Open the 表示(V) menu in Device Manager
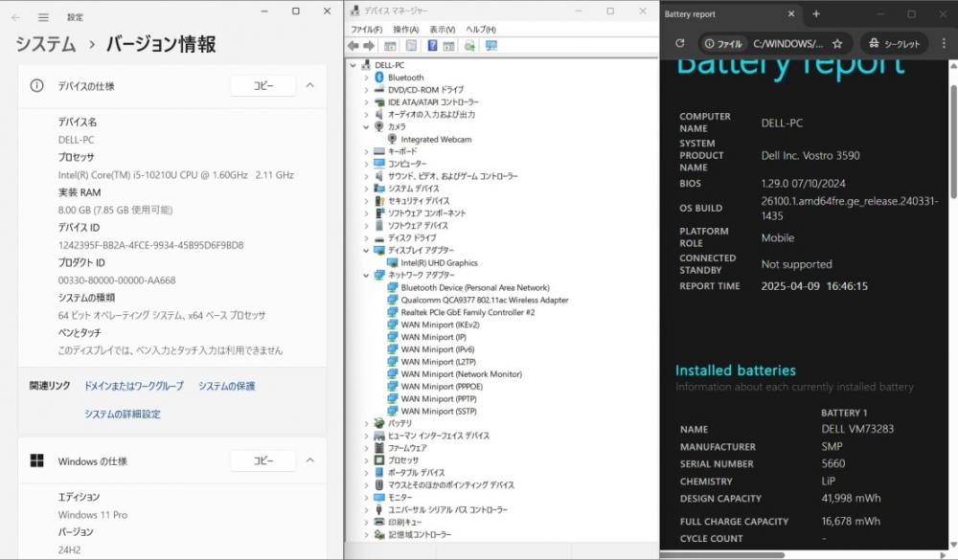The image size is (958, 560). tap(443, 30)
